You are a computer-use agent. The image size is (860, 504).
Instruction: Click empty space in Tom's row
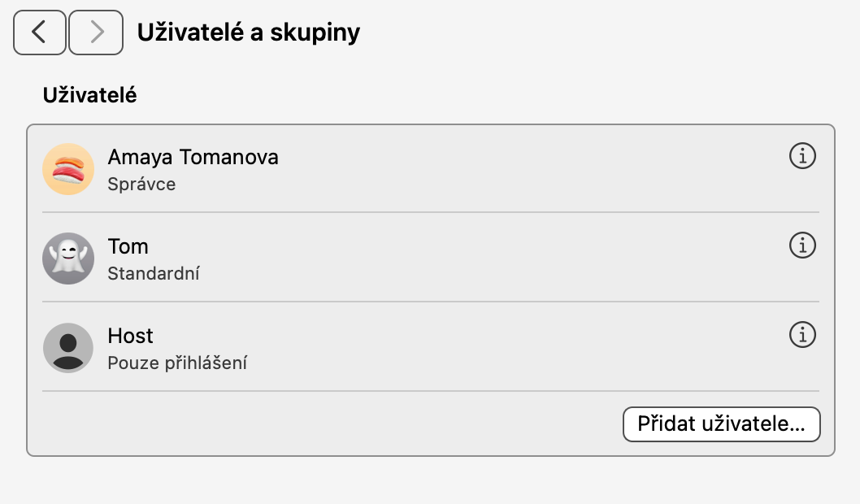click(528, 258)
